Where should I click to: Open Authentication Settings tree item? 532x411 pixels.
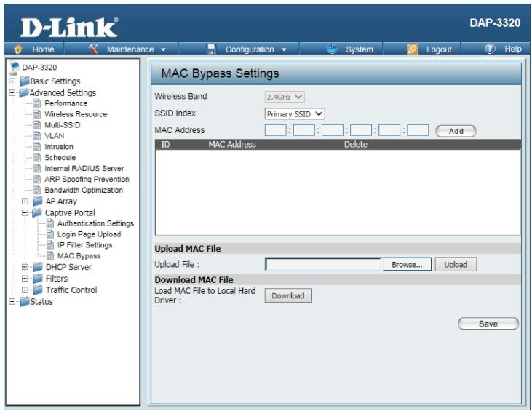pos(95,223)
